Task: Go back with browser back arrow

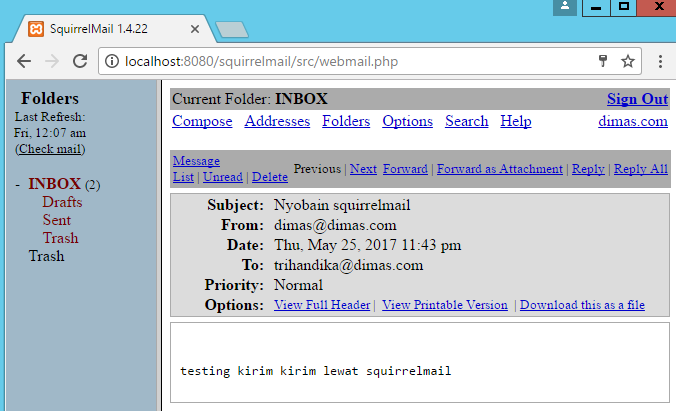Action: (24, 61)
